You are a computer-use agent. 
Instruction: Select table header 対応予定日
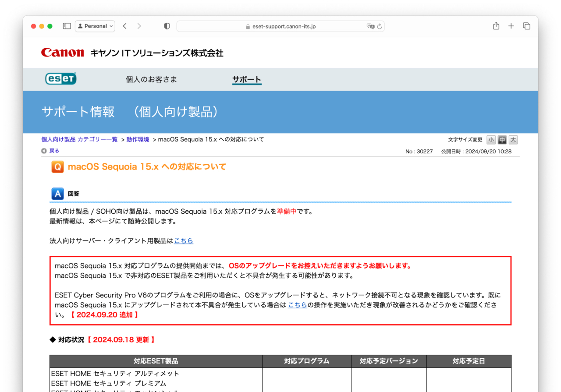click(x=469, y=361)
